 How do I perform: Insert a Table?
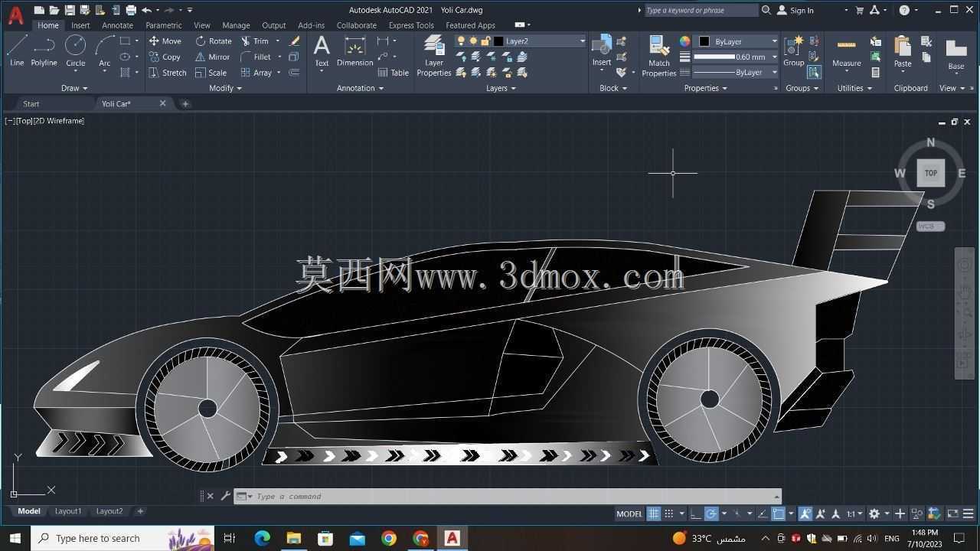click(393, 73)
